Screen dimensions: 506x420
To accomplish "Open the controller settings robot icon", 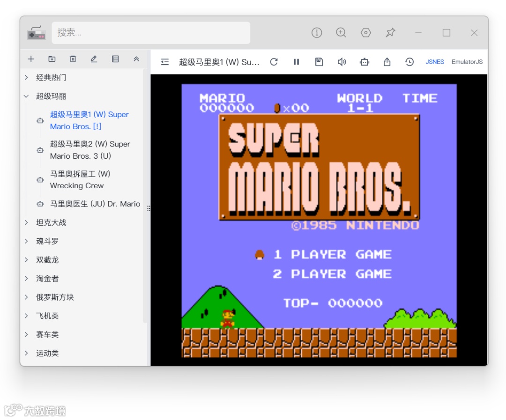I will point(365,62).
